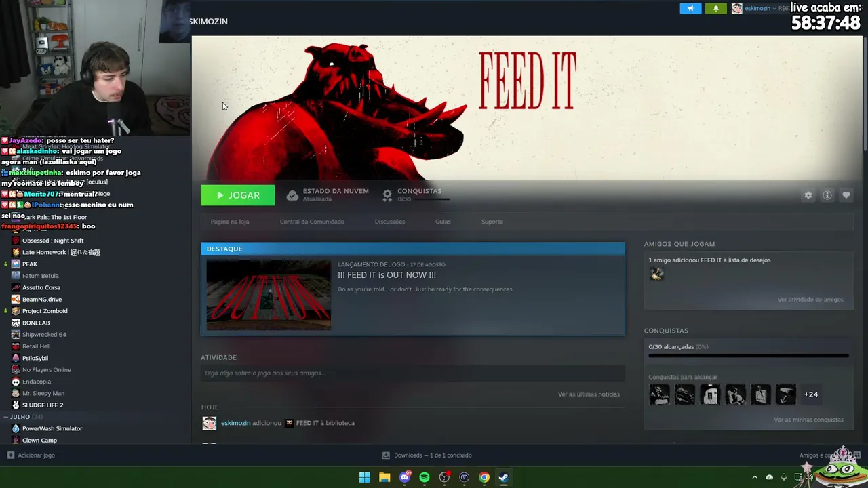
Task: Open Ver as últimas notícias link
Action: coord(589,394)
